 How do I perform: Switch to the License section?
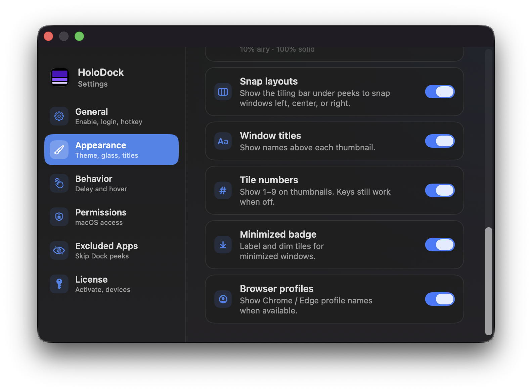click(x=112, y=284)
